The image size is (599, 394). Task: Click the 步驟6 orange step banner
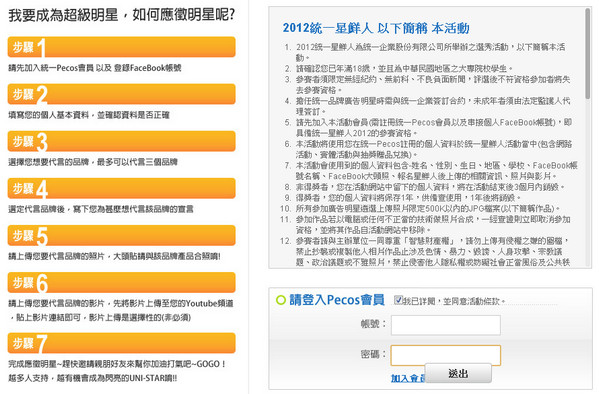pos(121,283)
